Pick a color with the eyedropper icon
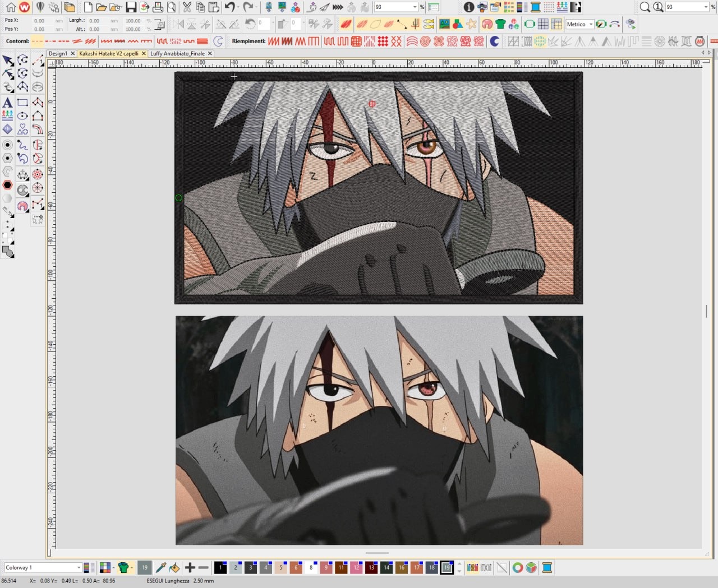Image resolution: width=718 pixels, height=588 pixels. 161,568
